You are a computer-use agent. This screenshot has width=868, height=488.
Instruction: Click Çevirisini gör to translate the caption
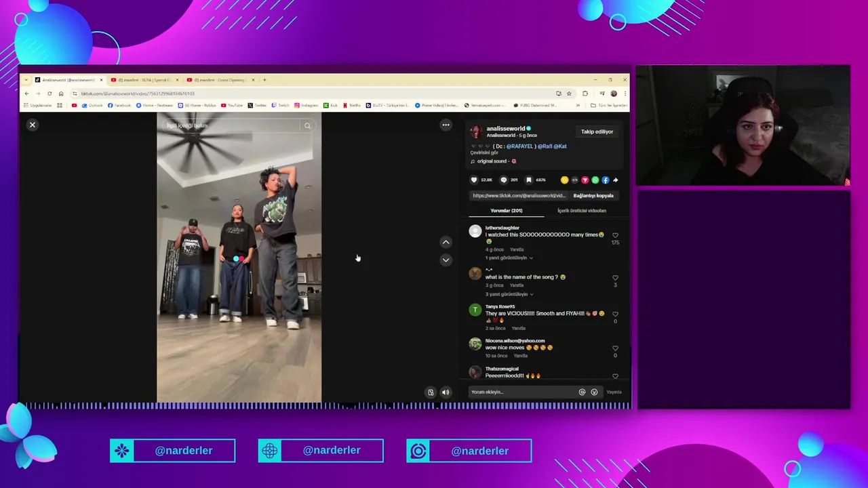pyautogui.click(x=484, y=153)
